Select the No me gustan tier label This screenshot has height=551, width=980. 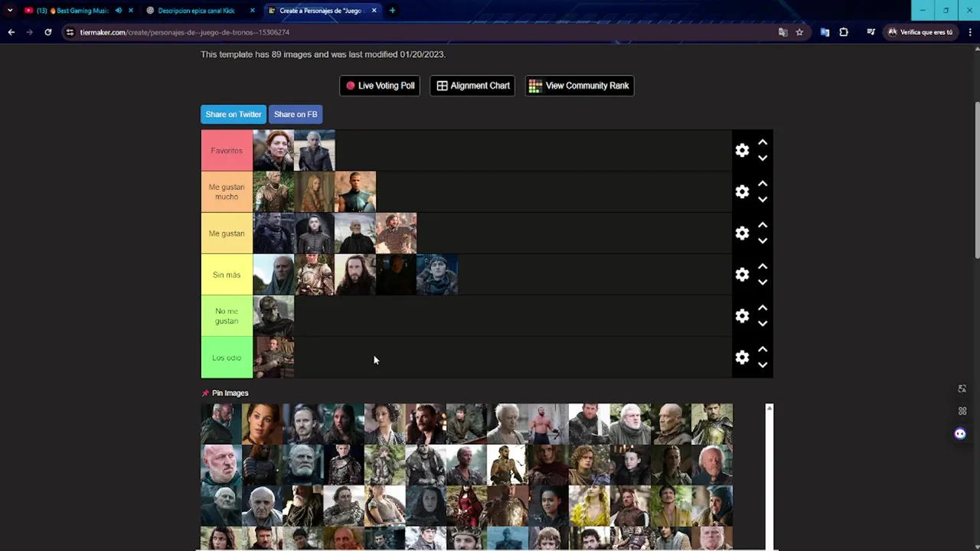(x=227, y=316)
